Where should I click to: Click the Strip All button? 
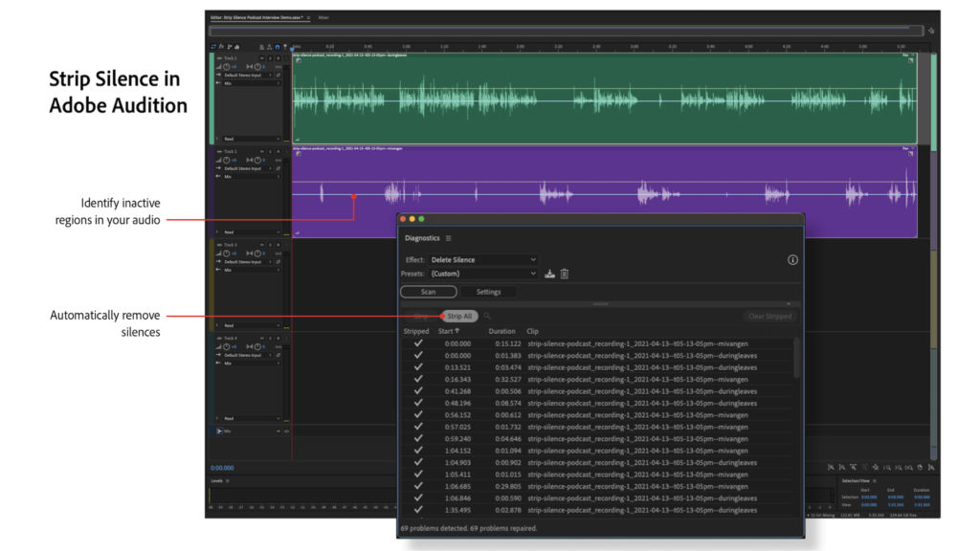pos(459,316)
